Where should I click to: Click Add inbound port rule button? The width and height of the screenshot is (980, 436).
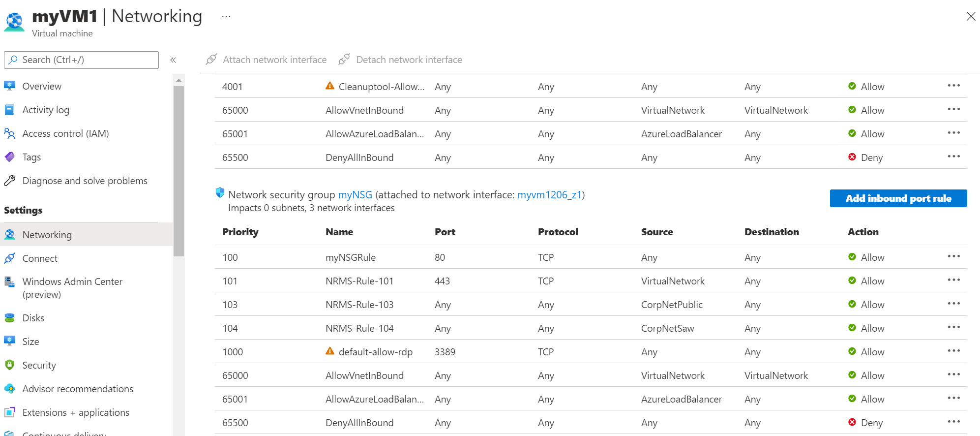(x=898, y=198)
